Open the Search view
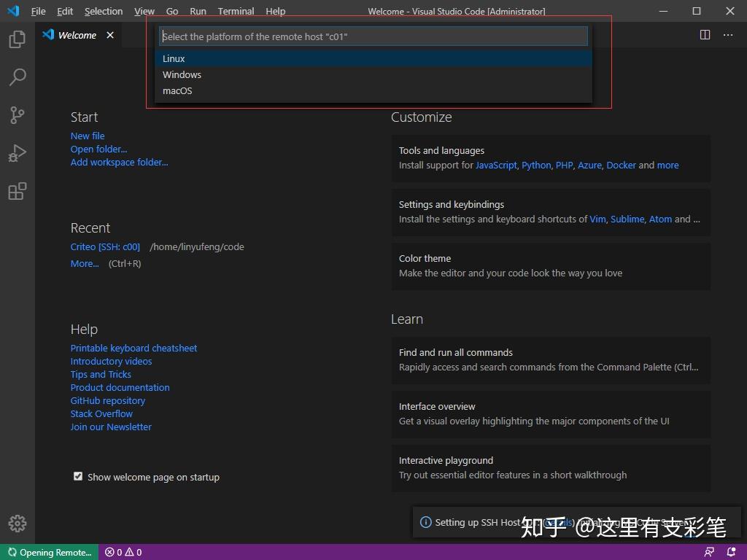This screenshot has height=560, width=747. click(x=16, y=77)
